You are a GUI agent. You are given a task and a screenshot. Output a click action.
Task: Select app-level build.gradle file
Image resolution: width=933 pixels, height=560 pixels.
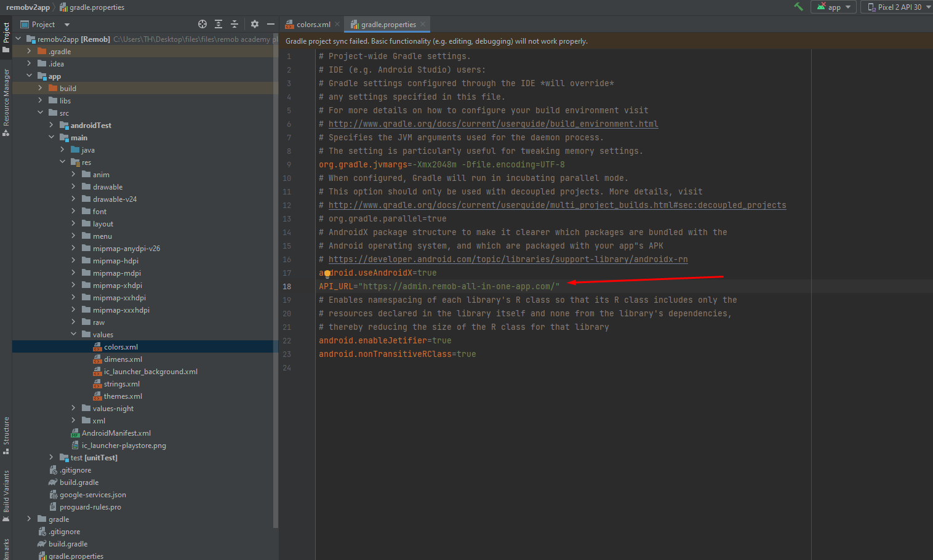79,482
